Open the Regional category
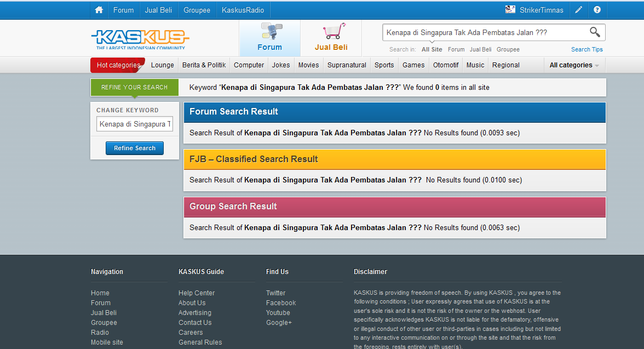 [506, 65]
